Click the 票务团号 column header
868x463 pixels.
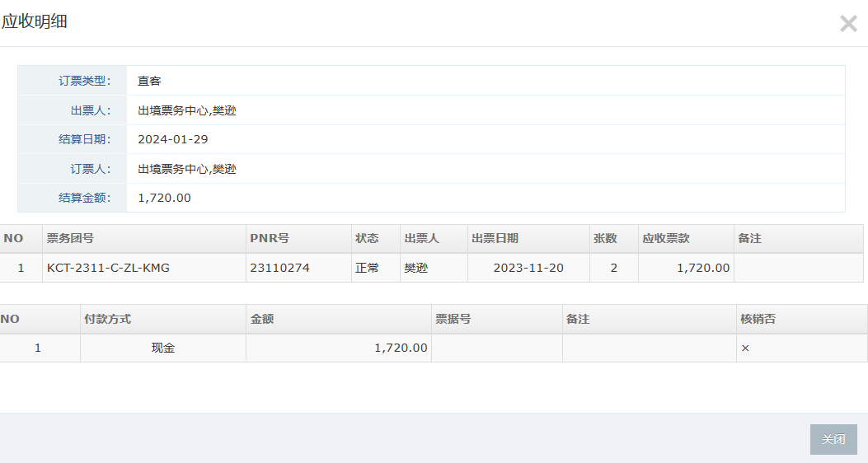pos(70,238)
